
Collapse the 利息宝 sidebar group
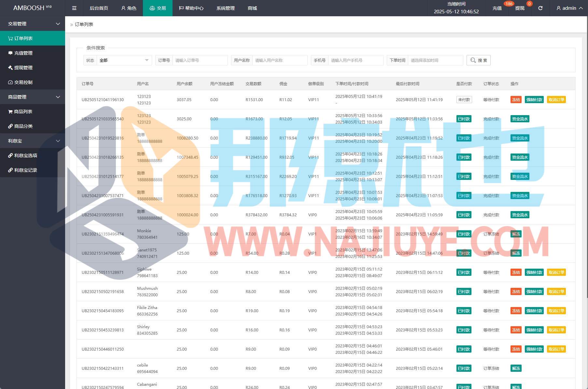(x=33, y=141)
